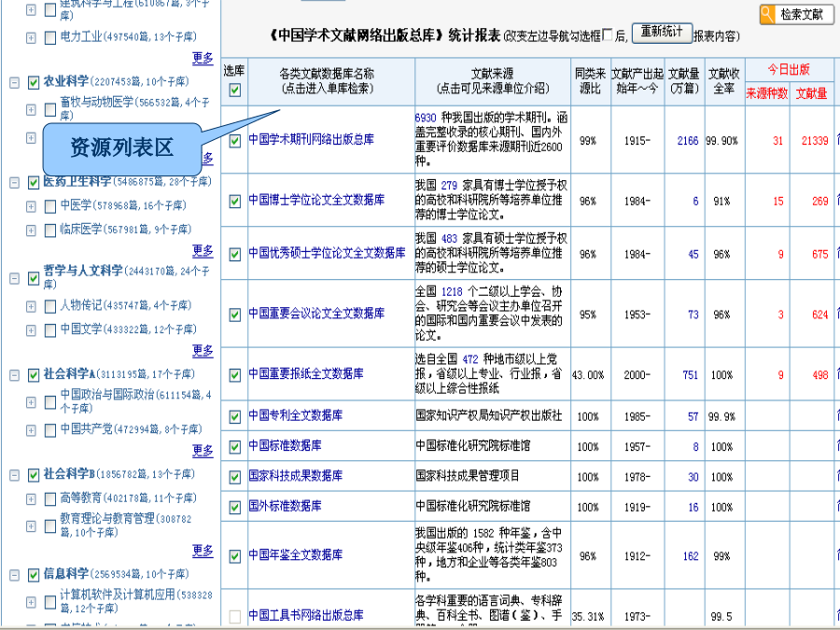
Task: Expand the 人物传记 tree node
Action: (31, 306)
